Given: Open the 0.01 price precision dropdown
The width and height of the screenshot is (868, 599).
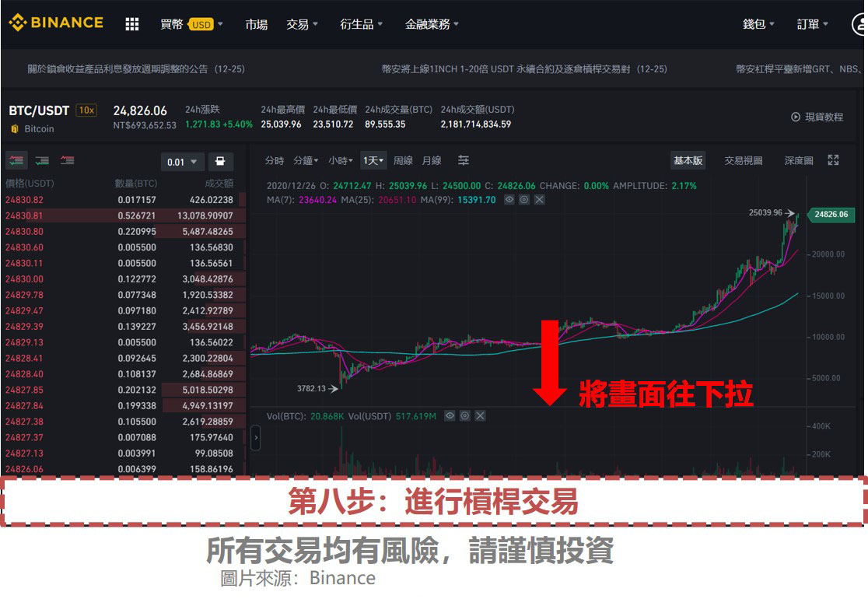Looking at the screenshot, I should (182, 162).
